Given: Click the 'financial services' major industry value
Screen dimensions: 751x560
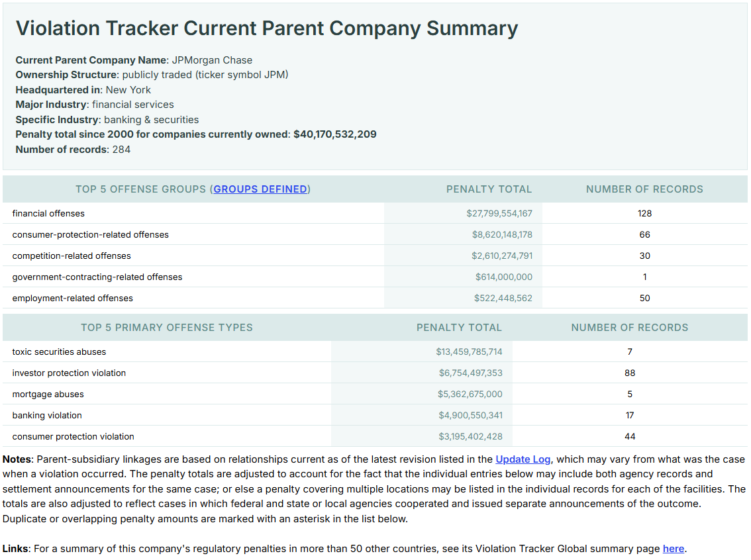Looking at the screenshot, I should [132, 105].
